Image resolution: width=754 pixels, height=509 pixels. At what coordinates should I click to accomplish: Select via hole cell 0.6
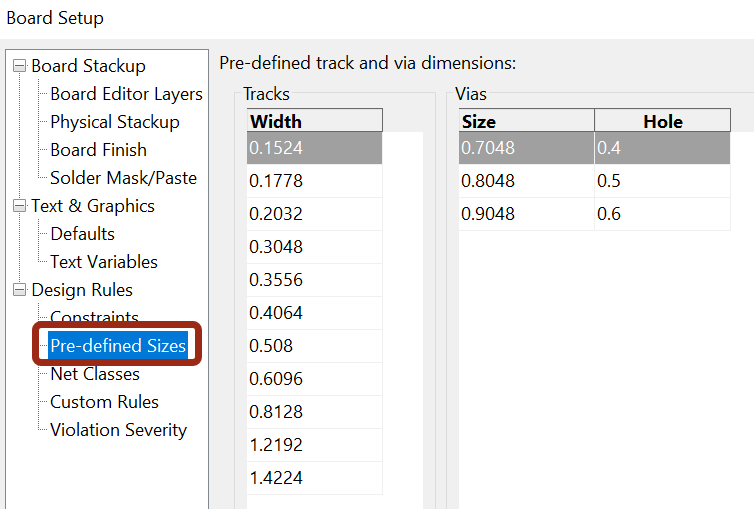(x=663, y=214)
